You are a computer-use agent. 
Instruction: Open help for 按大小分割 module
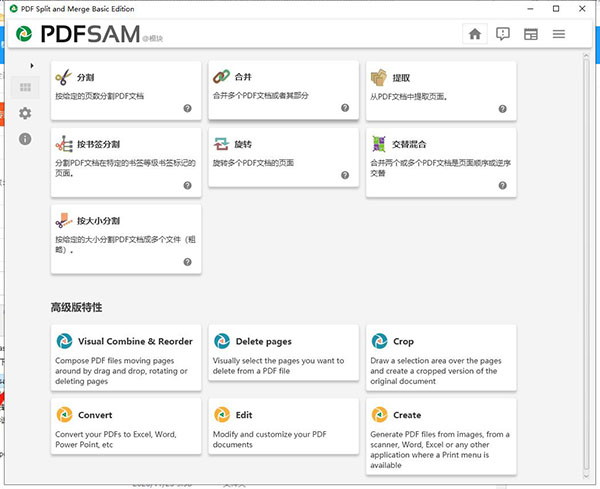click(x=188, y=262)
